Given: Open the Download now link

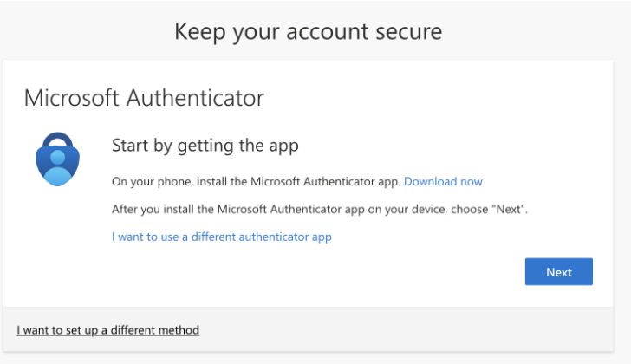Looking at the screenshot, I should [x=443, y=182].
